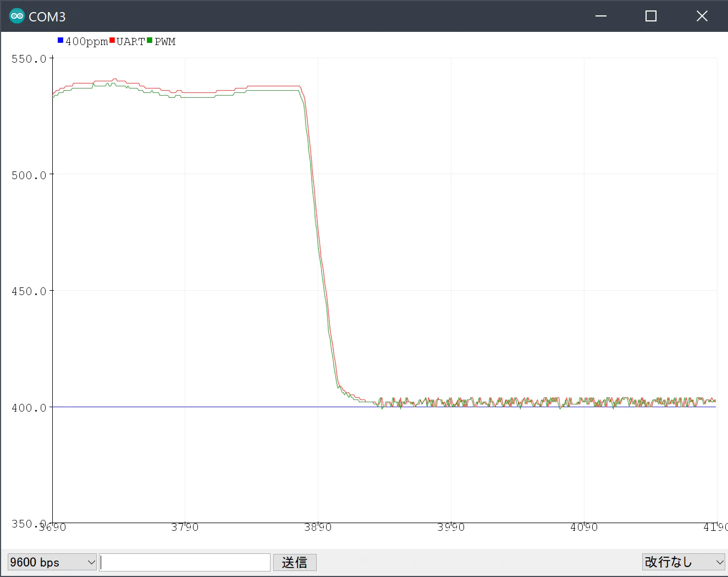Screen dimensions: 728x577
Task: Focus the serial send text field
Action: pyautogui.click(x=185, y=562)
